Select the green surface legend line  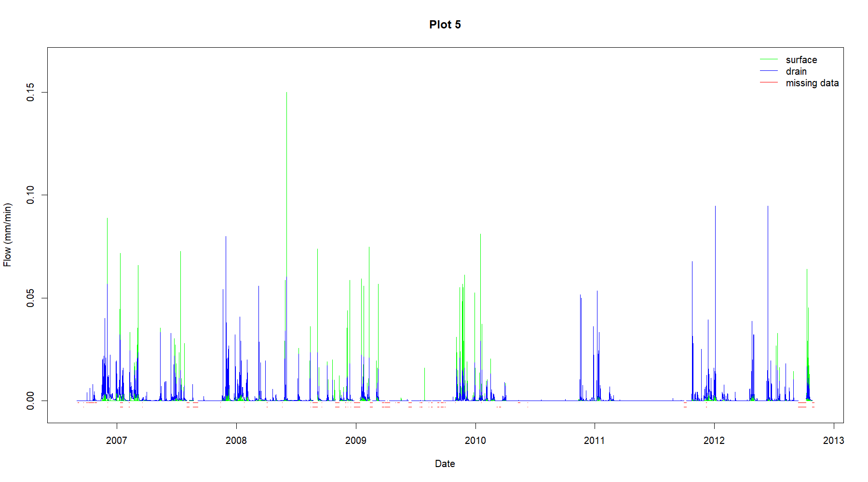coord(769,59)
